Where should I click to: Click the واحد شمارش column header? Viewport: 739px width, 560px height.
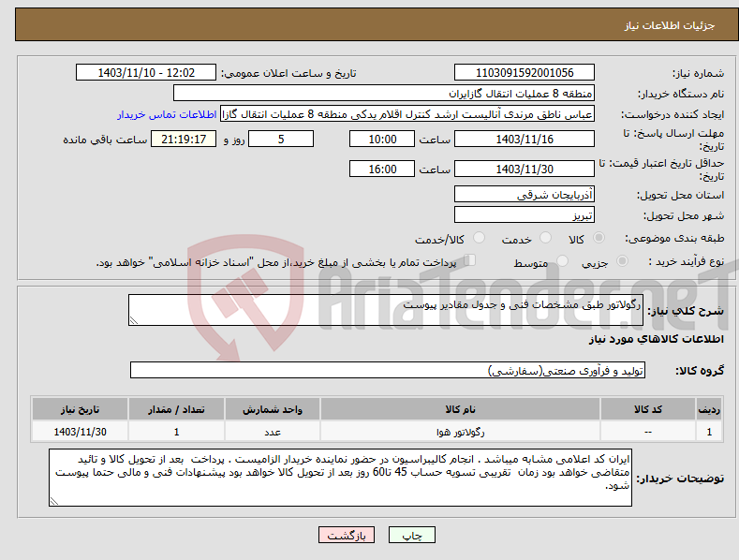273,409
